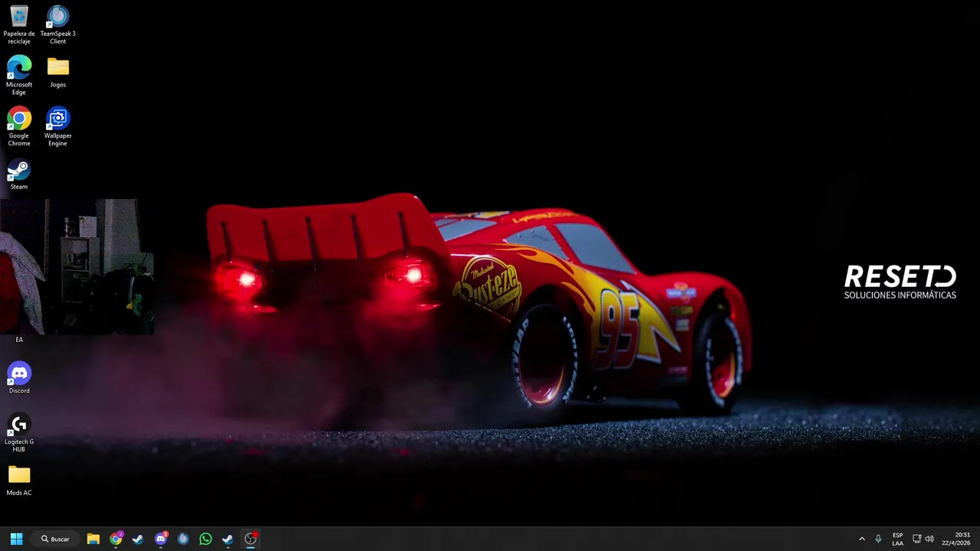The width and height of the screenshot is (980, 551).
Task: Click the microphone icon in the system tray
Action: 878,539
